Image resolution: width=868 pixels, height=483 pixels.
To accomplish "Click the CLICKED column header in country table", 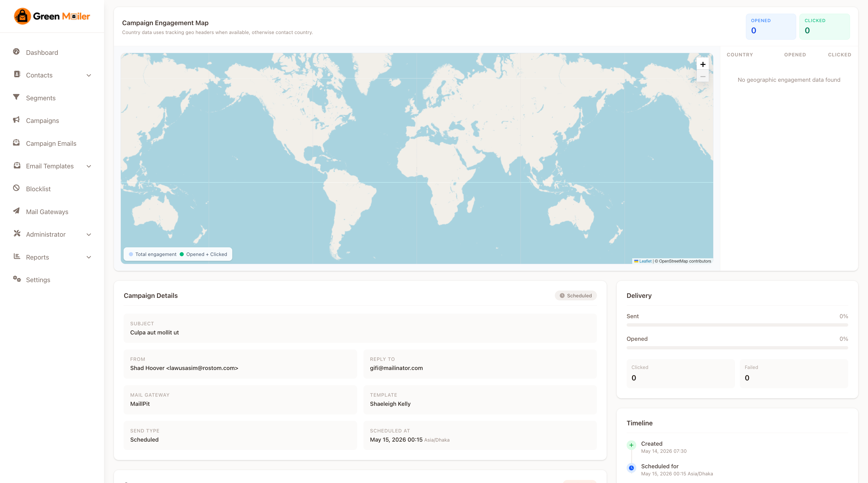I will tap(839, 55).
